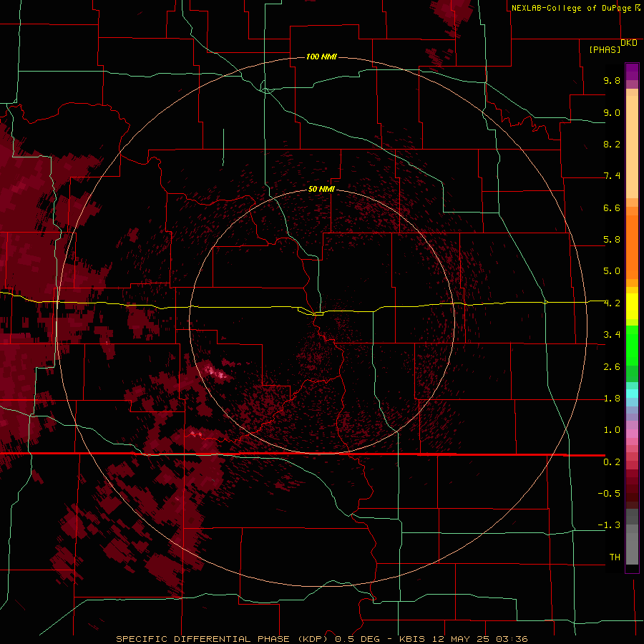644x644 pixels.
Task: Click the 5.0 scale value
Action: click(612, 271)
